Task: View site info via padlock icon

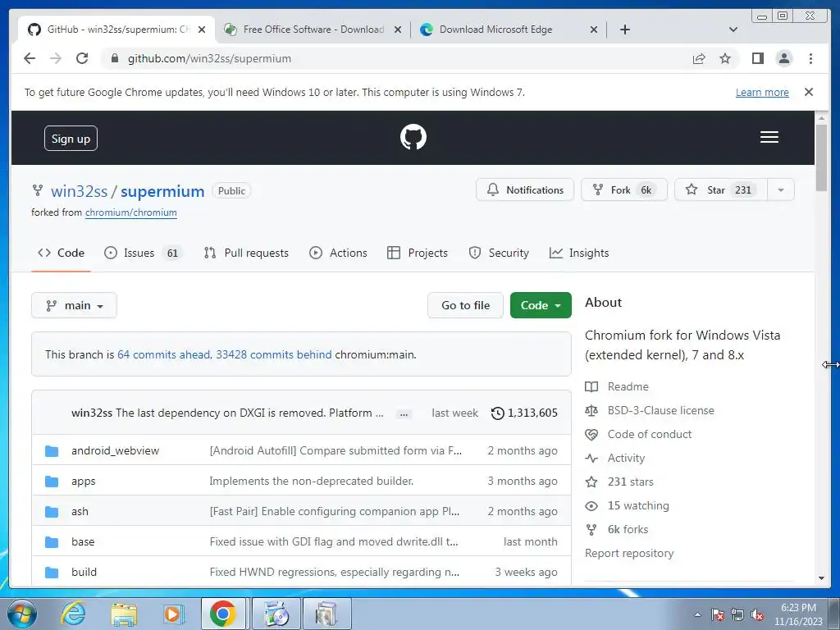Action: [114, 58]
